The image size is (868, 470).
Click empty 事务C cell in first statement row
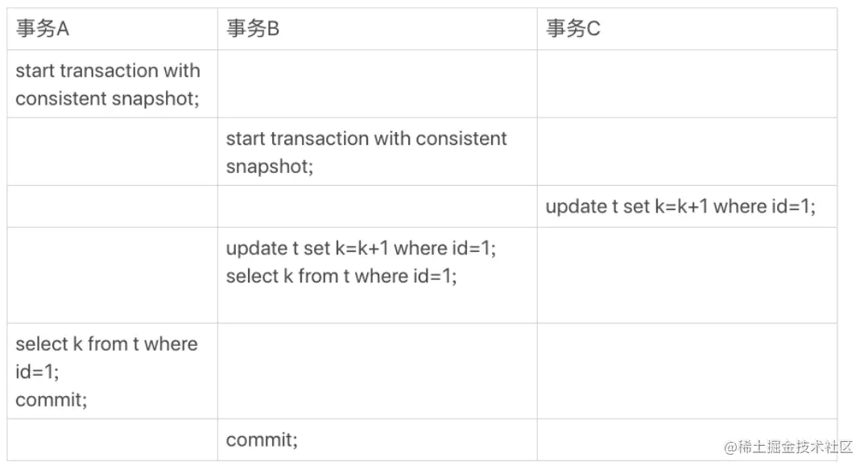[687, 85]
